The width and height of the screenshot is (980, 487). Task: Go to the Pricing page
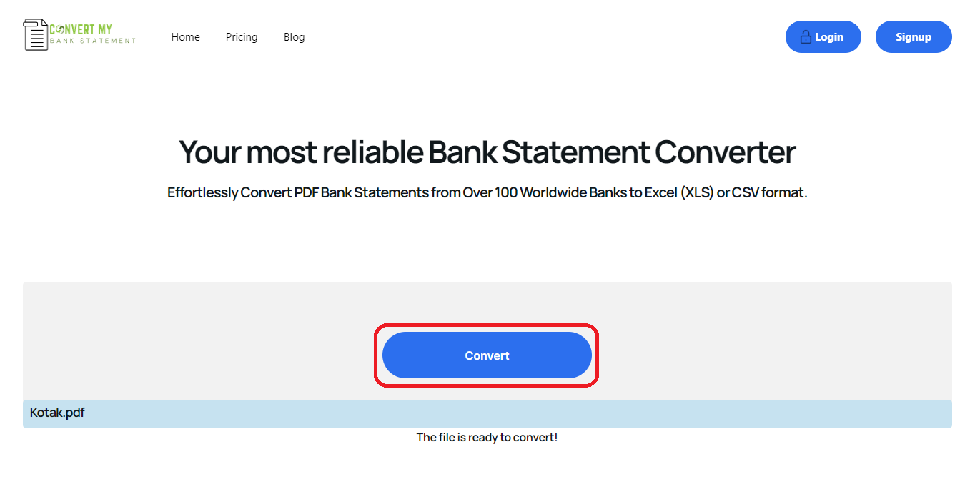242,37
